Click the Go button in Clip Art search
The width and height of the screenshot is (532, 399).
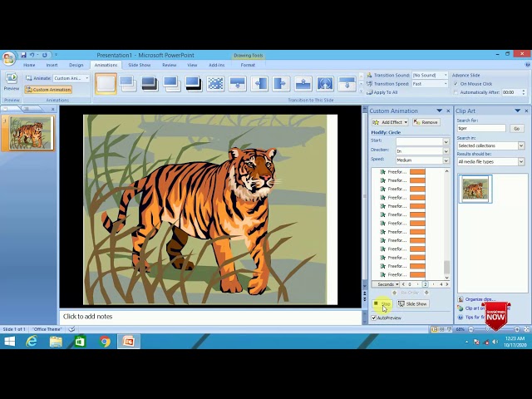517,129
